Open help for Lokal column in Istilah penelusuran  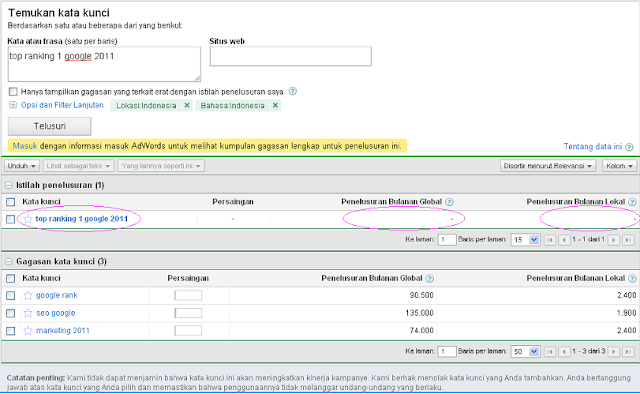pos(632,202)
